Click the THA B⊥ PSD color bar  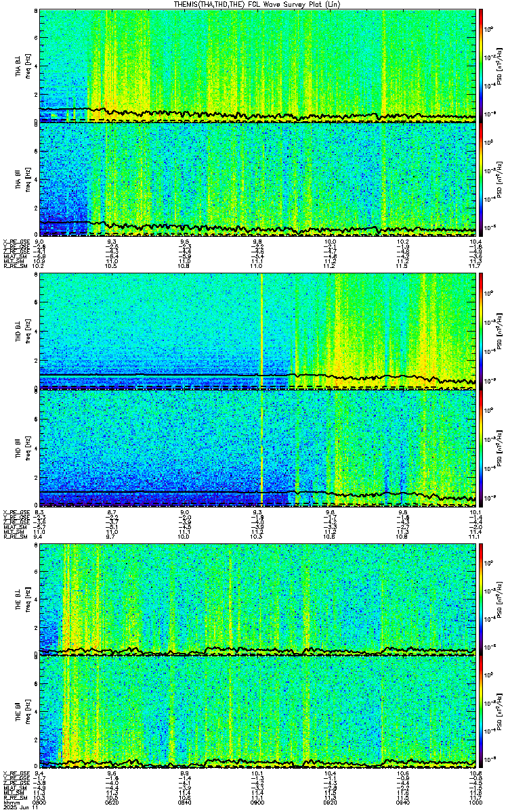tap(480, 65)
